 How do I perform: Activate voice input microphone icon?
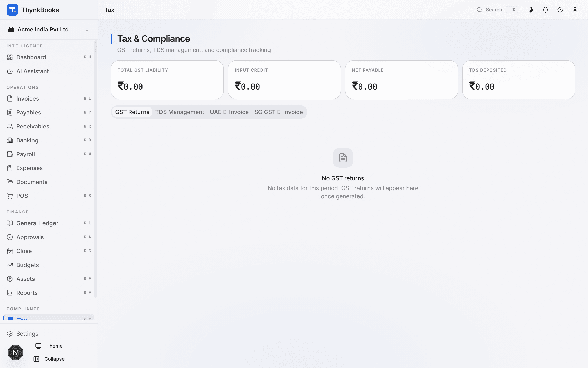point(531,10)
